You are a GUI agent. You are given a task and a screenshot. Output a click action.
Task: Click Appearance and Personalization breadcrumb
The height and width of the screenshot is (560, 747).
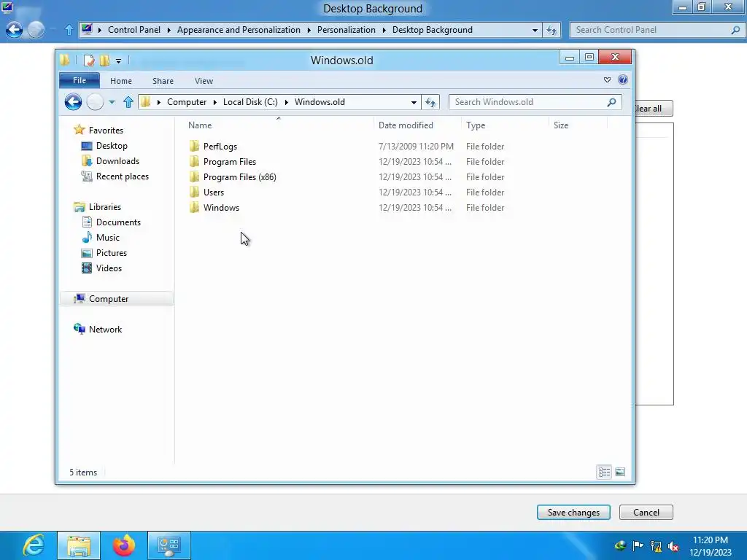[239, 29]
